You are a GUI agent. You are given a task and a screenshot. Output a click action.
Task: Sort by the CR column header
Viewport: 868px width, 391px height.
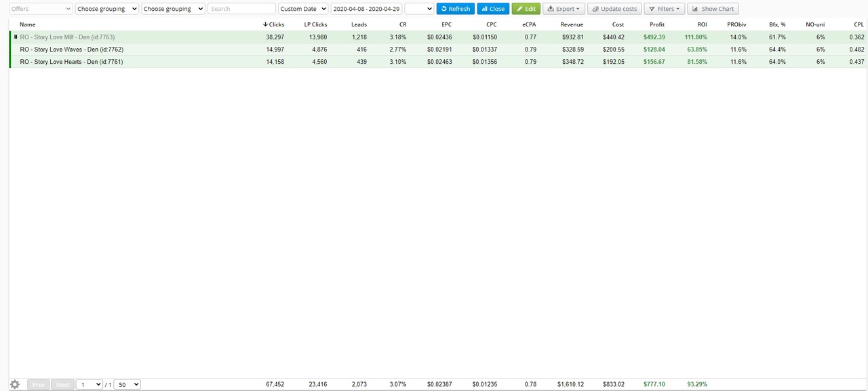(403, 24)
